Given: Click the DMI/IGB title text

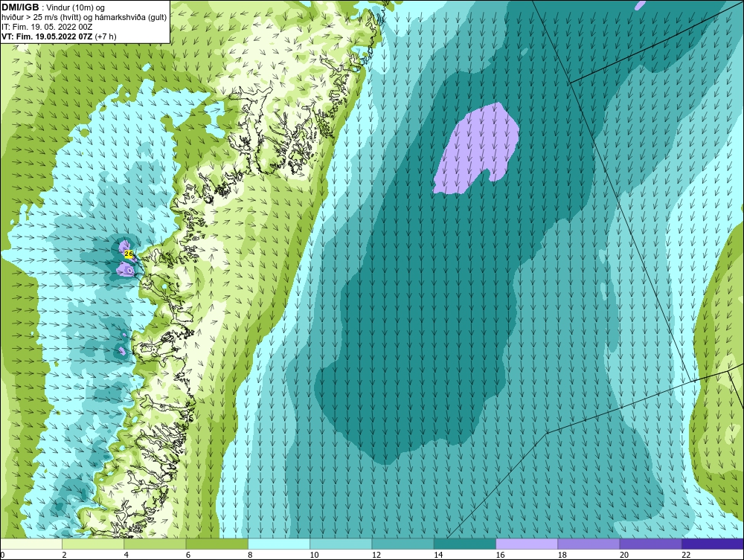Looking at the screenshot, I should tap(20, 7).
